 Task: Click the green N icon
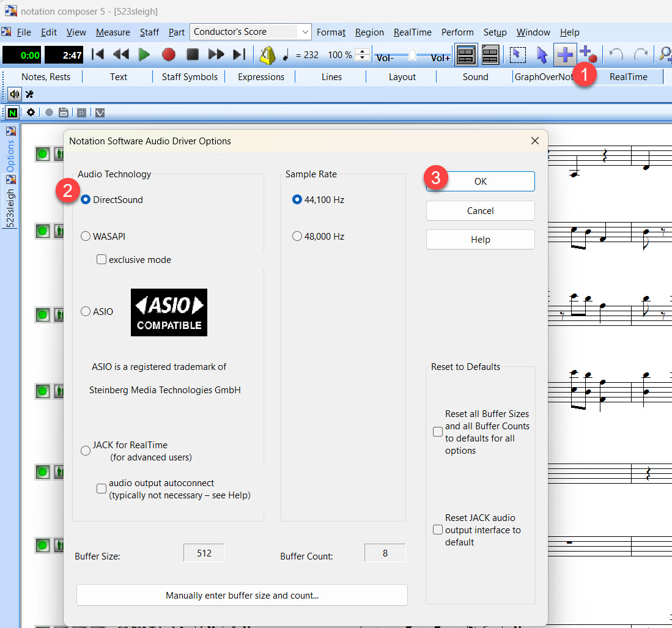coord(12,113)
